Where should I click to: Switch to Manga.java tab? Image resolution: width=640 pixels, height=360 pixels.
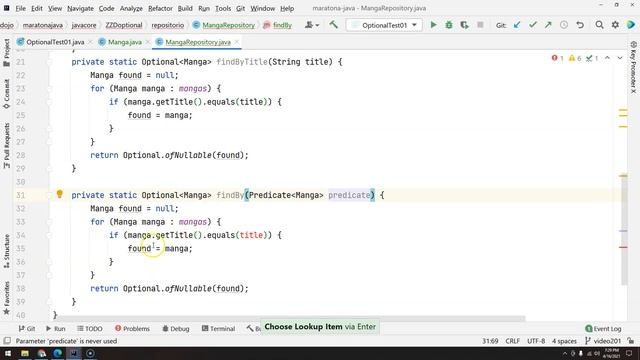click(124, 42)
